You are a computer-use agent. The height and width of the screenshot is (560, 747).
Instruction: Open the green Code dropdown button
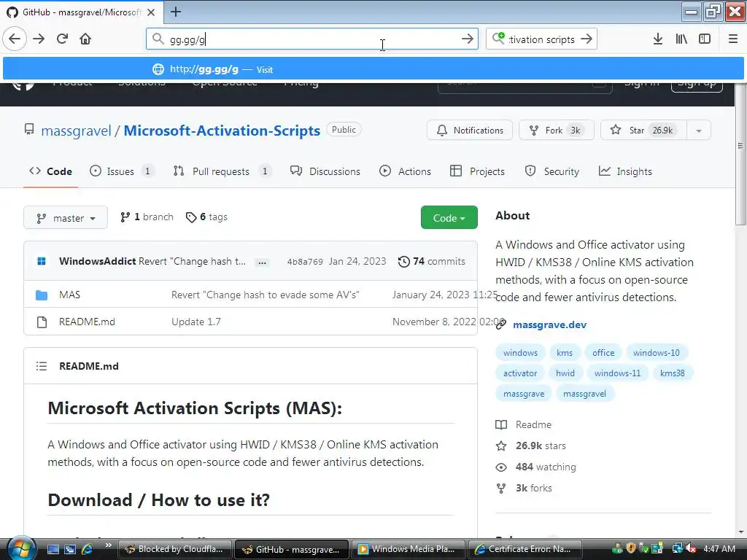tap(449, 217)
